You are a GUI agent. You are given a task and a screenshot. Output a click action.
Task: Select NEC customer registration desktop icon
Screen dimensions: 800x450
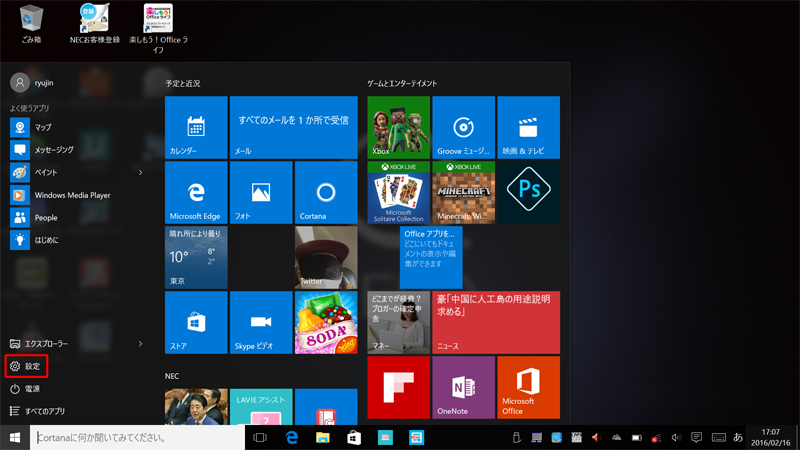pyautogui.click(x=95, y=24)
